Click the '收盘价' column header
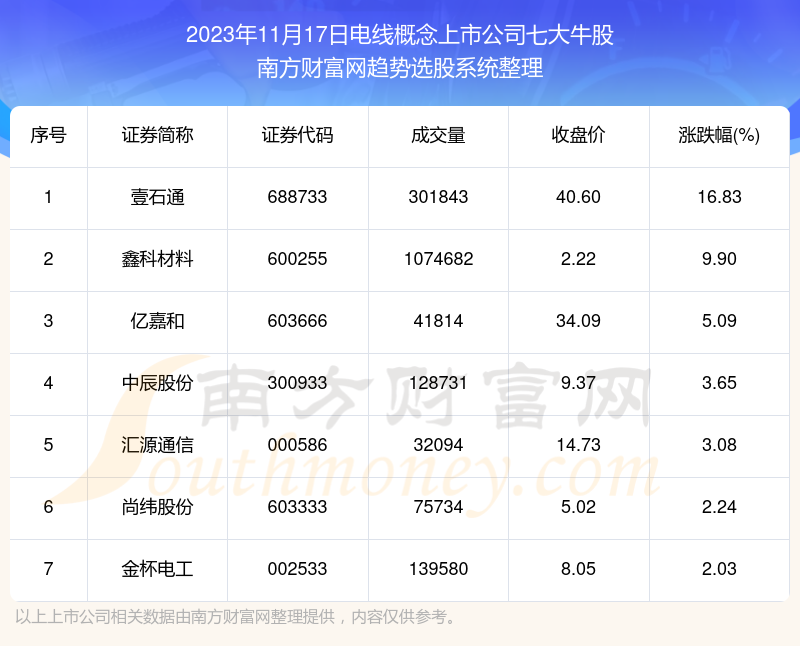Screen dimensions: 800x646 (x=578, y=135)
